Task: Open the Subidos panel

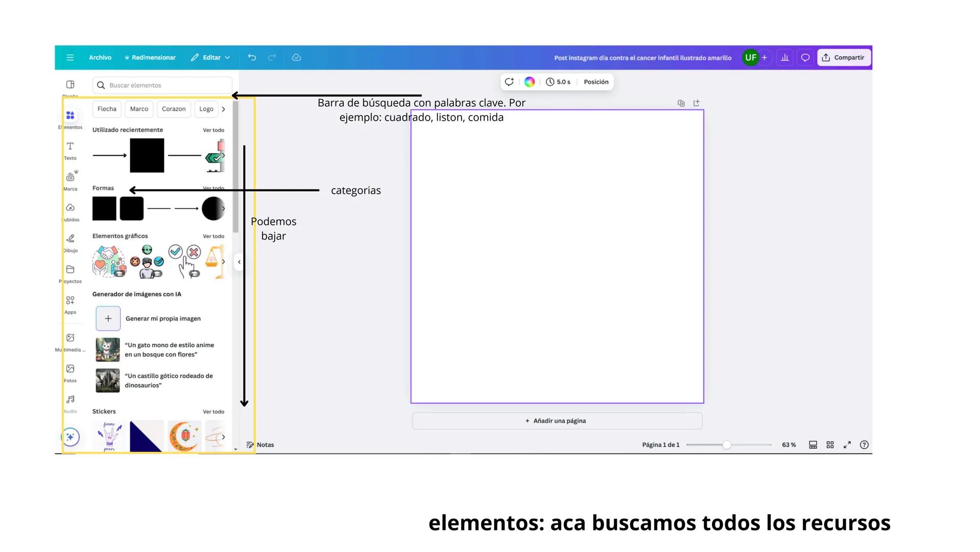Action: [70, 212]
